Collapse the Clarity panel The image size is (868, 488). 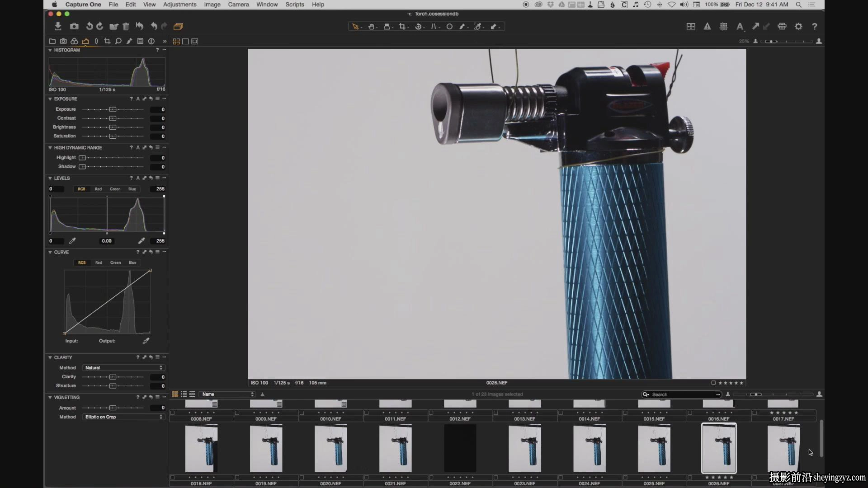pos(50,357)
